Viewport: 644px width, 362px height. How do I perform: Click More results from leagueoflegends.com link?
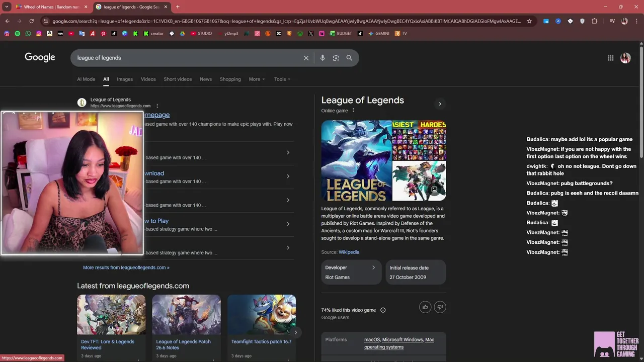point(126,267)
